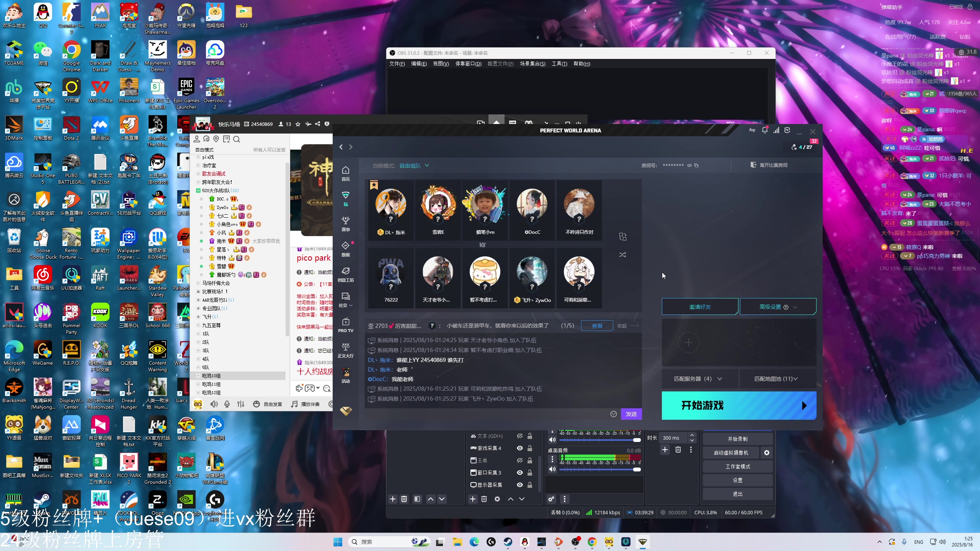The width and height of the screenshot is (980, 551).
Task: Click the location pin icon in YY channel toolbar
Action: [x=216, y=139]
